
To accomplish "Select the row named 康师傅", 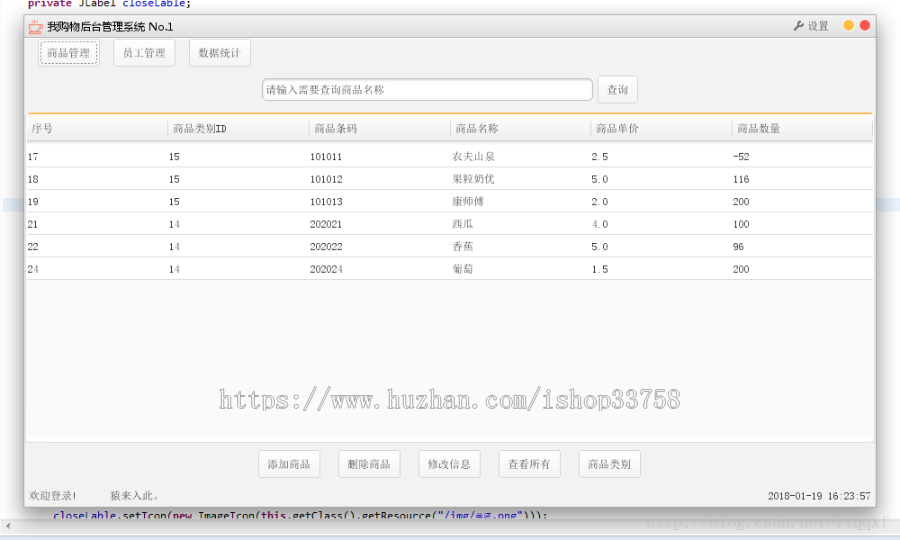I will point(449,201).
